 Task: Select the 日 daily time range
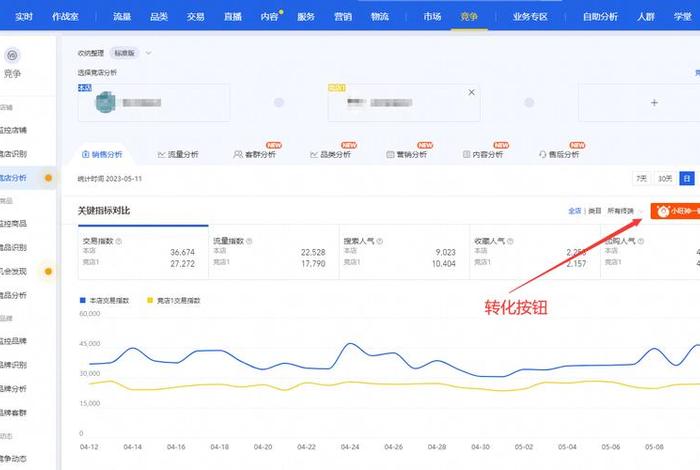click(687, 179)
